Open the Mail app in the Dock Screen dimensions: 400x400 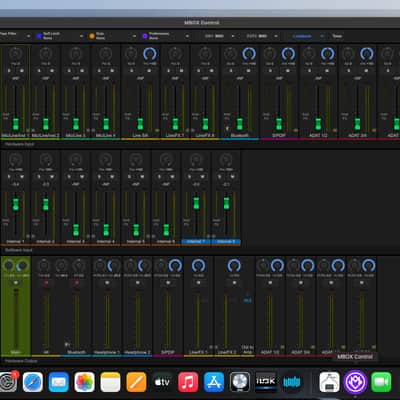[59, 382]
